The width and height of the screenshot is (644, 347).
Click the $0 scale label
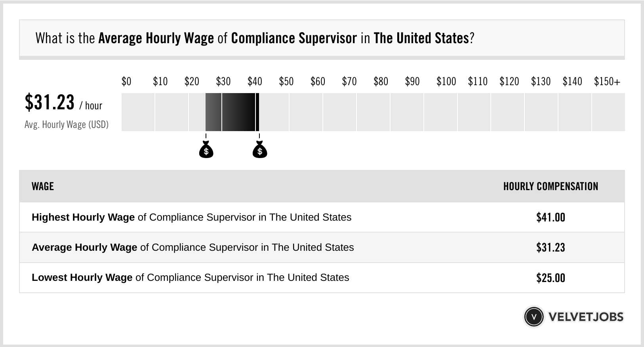pyautogui.click(x=126, y=82)
